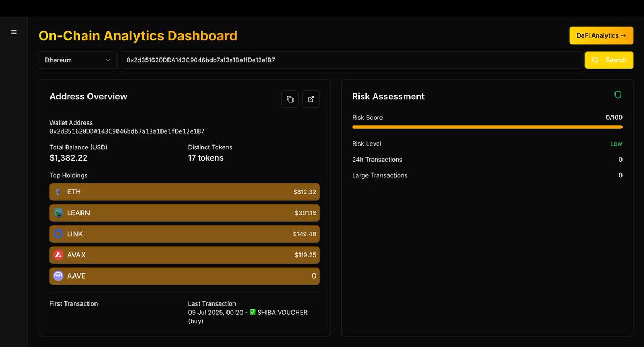
Task: Click the Low risk level value
Action: pos(616,143)
